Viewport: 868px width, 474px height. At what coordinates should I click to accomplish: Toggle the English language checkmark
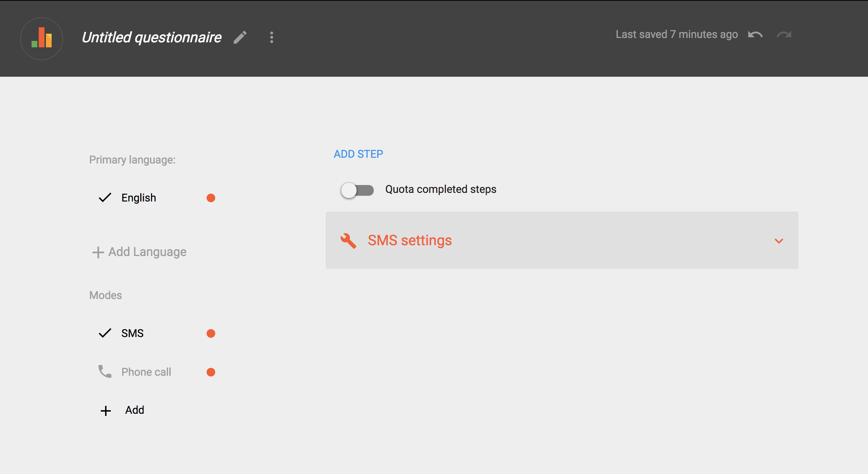(105, 198)
